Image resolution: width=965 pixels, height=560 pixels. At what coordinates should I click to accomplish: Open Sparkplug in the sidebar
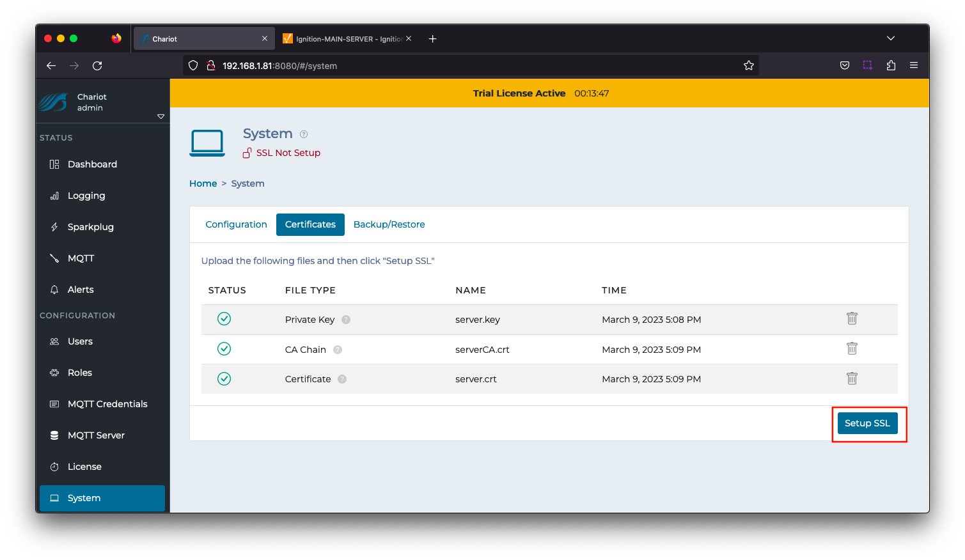102,227
